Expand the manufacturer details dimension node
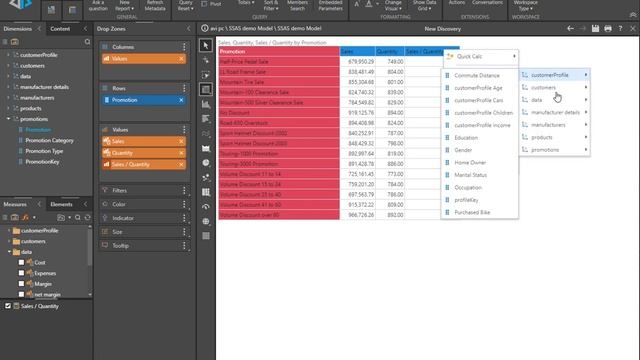 [x=8, y=87]
